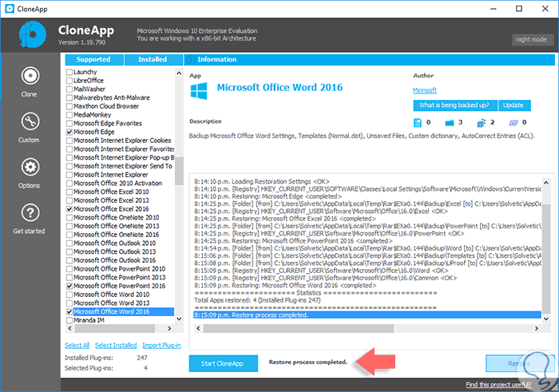Uncheck the Microsoft Edge checkbox
The image size is (559, 392).
coord(69,132)
